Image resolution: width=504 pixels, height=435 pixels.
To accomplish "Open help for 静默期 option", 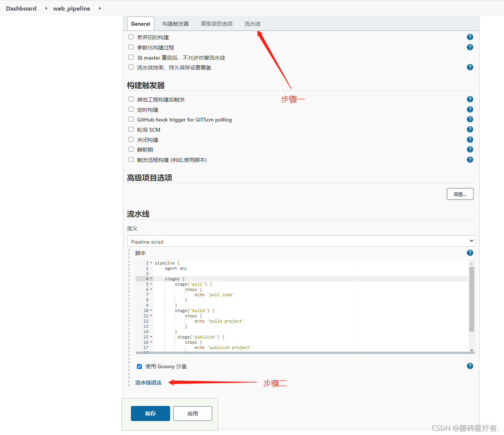I will point(470,149).
